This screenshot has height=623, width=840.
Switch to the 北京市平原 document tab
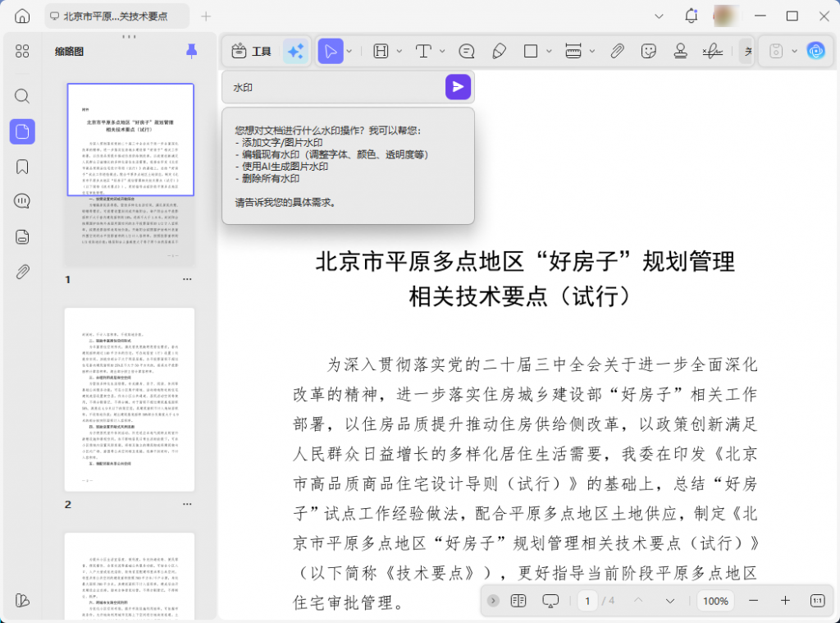click(115, 16)
